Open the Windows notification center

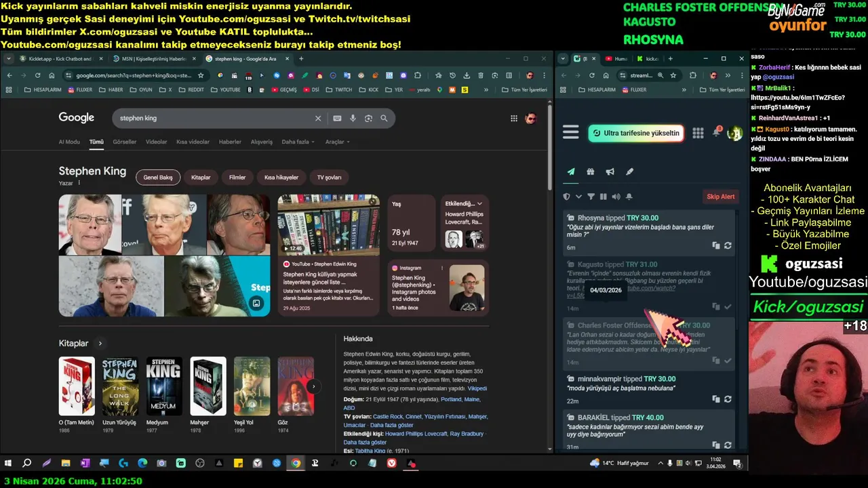[x=737, y=463]
